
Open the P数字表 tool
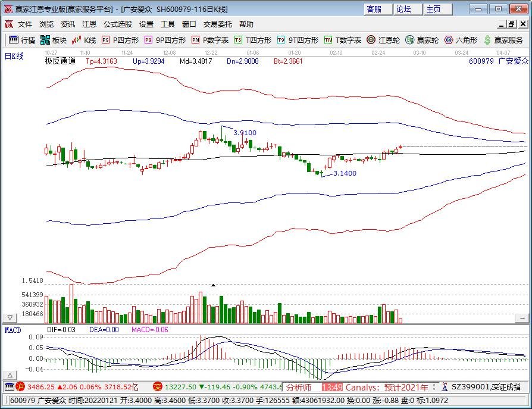tap(210, 40)
